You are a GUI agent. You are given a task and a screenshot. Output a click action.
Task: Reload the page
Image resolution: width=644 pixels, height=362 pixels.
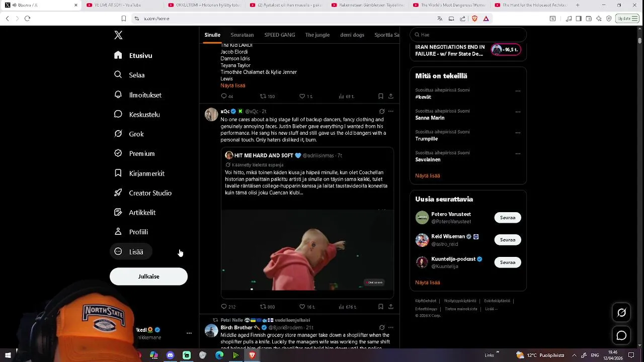27,19
